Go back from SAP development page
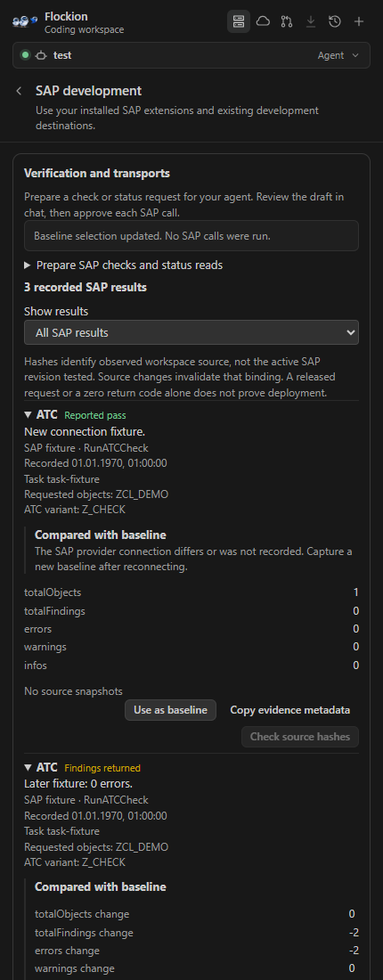This screenshot has width=383, height=980. [20, 91]
